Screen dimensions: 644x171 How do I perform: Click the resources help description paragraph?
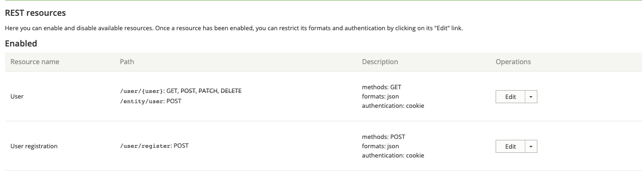click(x=234, y=28)
